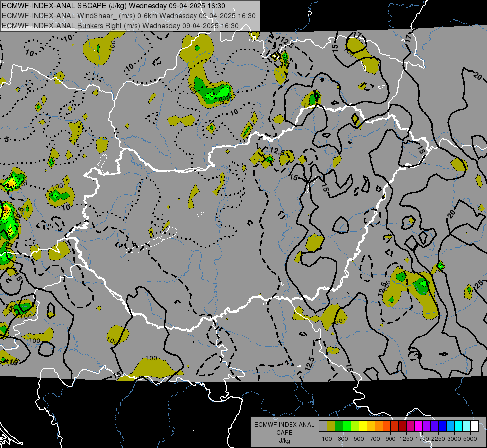Image resolution: width=487 pixels, height=448 pixels.
Task: Select the olive swatch in CAPE legend
Action: pyautogui.click(x=331, y=426)
